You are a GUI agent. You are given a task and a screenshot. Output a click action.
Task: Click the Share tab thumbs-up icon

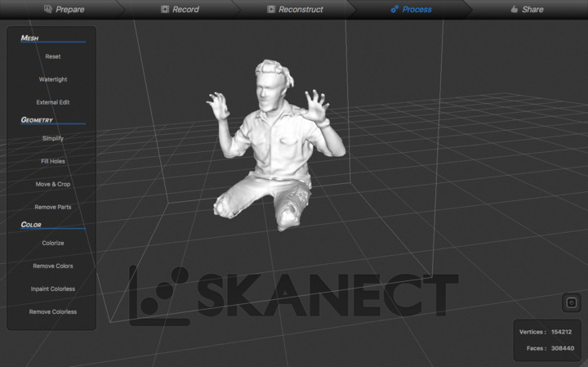tap(514, 9)
